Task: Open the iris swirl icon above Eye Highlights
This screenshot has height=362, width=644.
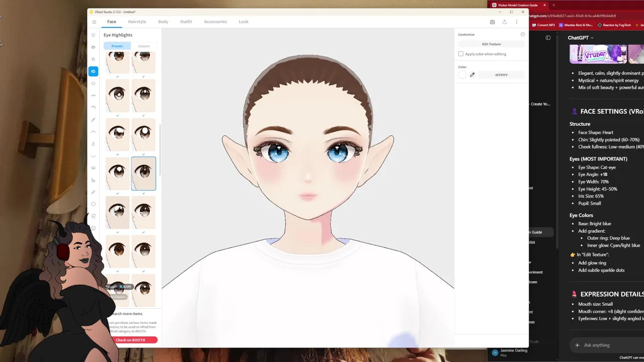Action: [x=93, y=59]
